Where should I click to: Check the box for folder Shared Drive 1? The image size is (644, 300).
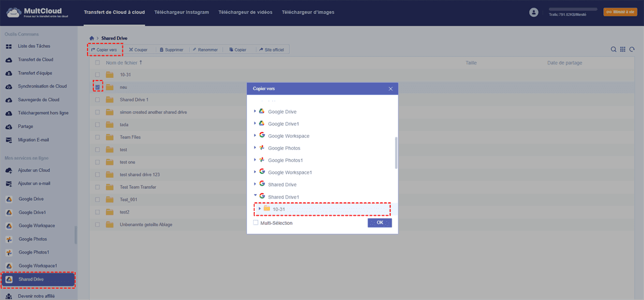pos(98,100)
